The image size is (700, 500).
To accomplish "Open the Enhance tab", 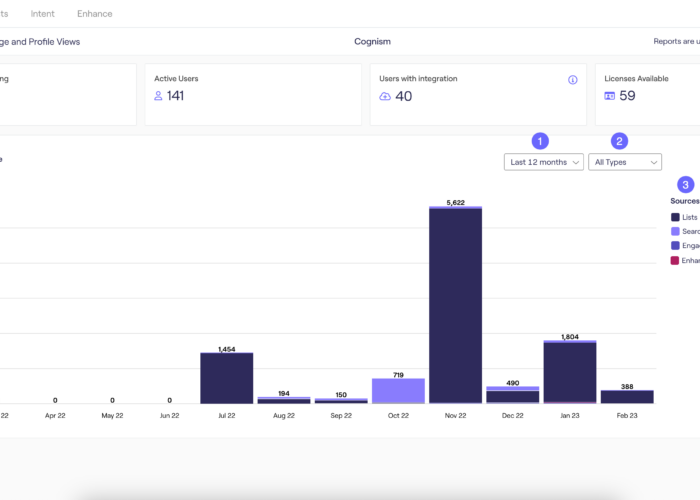I will (95, 14).
